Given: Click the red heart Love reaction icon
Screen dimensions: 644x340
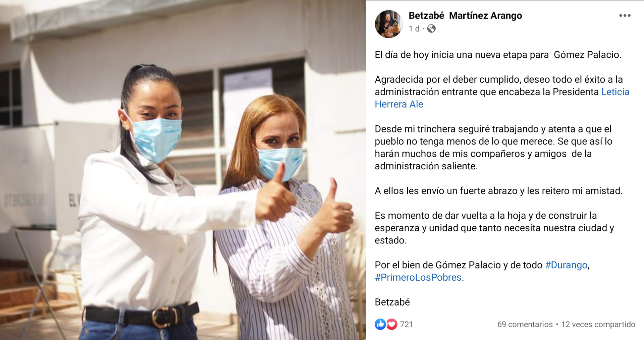Looking at the screenshot, I should pyautogui.click(x=391, y=324).
